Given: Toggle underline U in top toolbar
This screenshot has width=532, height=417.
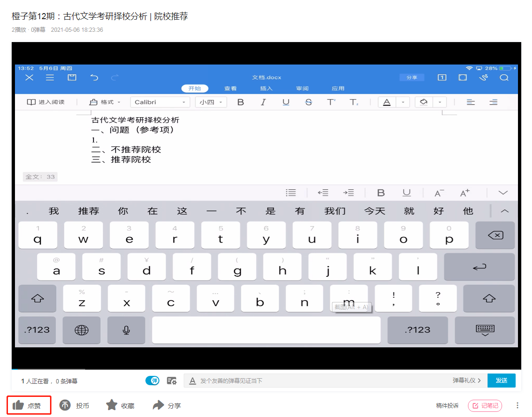Looking at the screenshot, I should point(286,102).
